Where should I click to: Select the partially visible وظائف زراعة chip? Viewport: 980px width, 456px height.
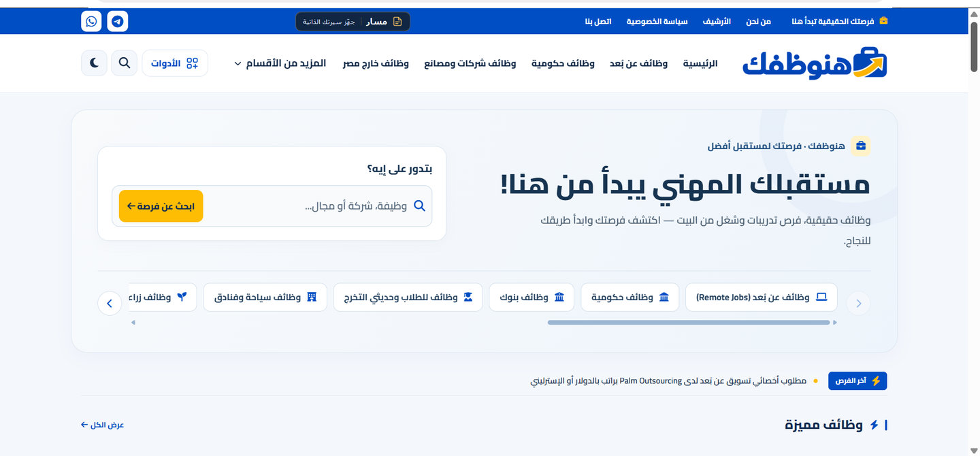tap(163, 297)
